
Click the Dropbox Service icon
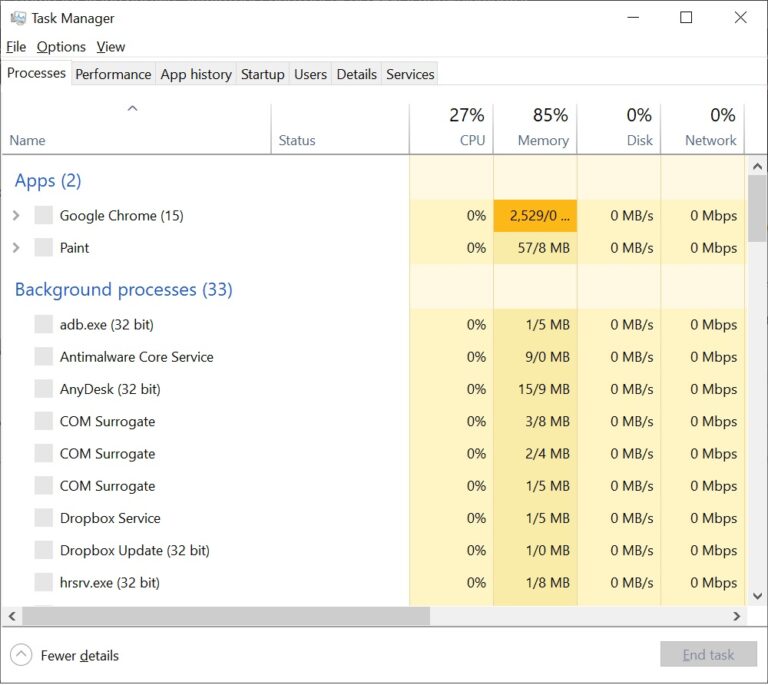coord(44,518)
